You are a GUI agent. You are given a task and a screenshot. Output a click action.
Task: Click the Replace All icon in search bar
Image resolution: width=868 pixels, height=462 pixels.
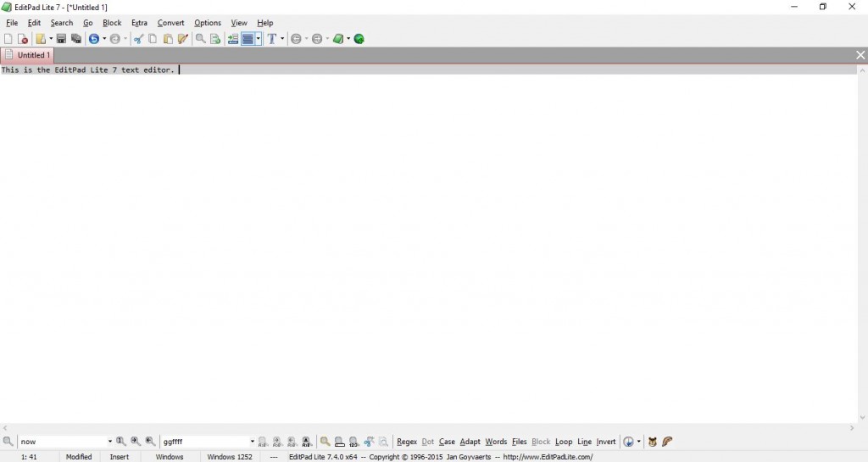[307, 442]
